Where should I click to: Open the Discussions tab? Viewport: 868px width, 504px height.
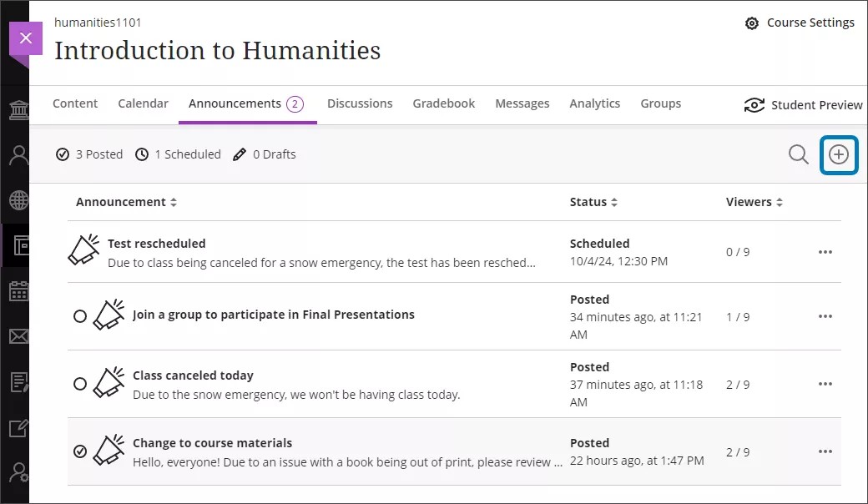tap(360, 103)
